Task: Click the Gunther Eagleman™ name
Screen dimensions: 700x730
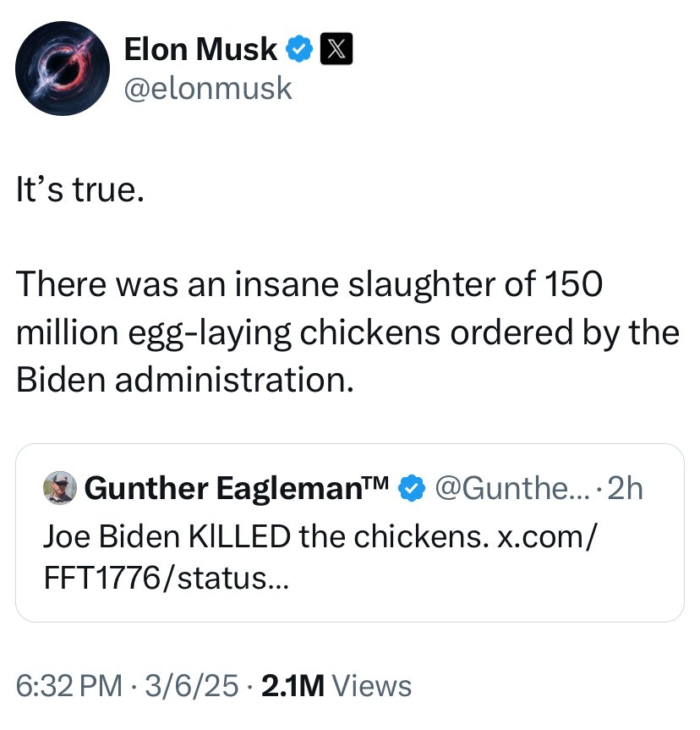Action: click(237, 488)
